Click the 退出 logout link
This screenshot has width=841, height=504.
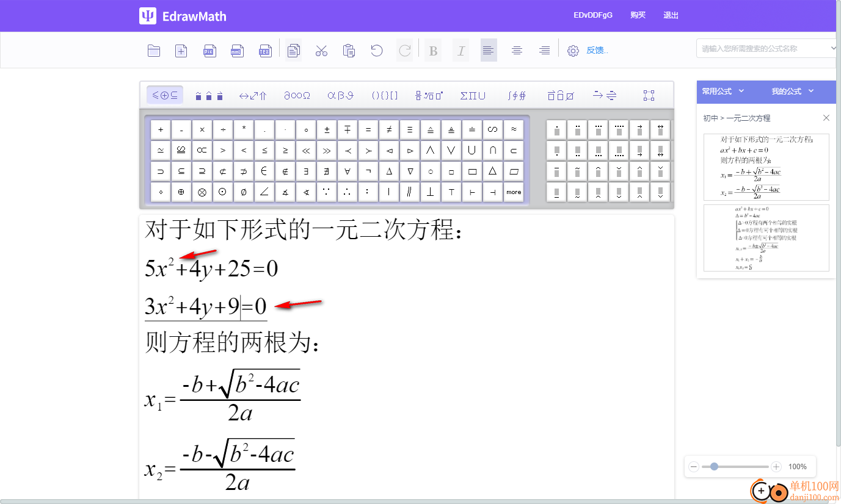pos(671,15)
